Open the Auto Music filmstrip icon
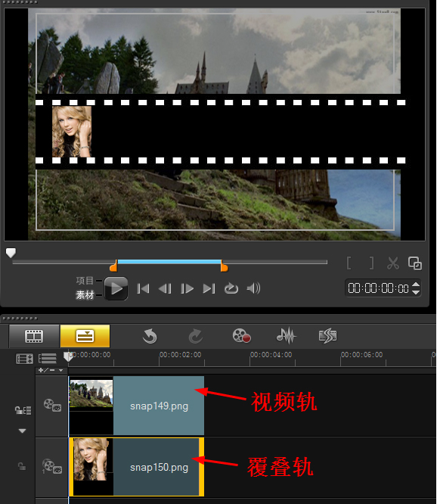 (x=327, y=336)
